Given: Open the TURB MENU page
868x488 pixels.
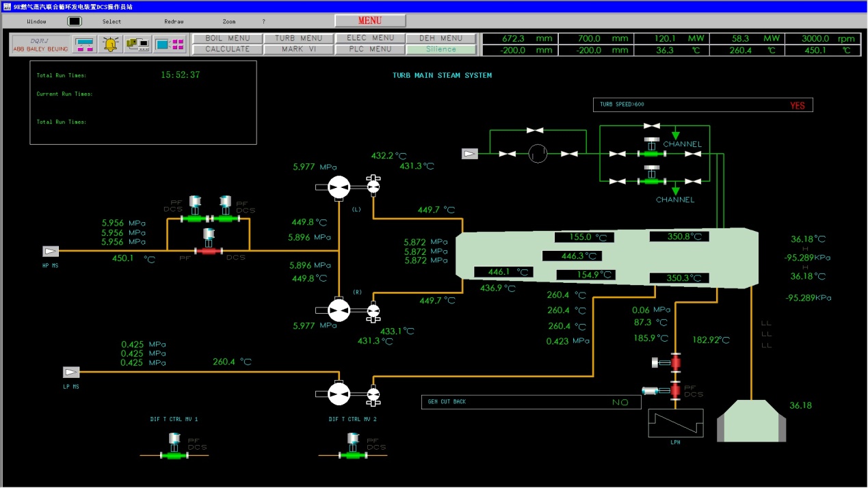Looking at the screenshot, I should click(298, 38).
